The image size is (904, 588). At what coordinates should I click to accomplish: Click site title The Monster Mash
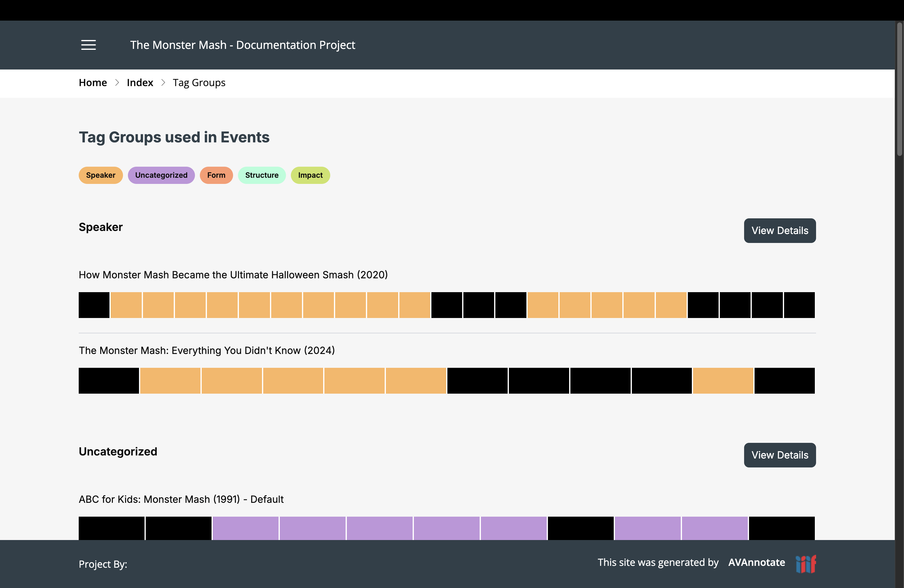tap(242, 45)
